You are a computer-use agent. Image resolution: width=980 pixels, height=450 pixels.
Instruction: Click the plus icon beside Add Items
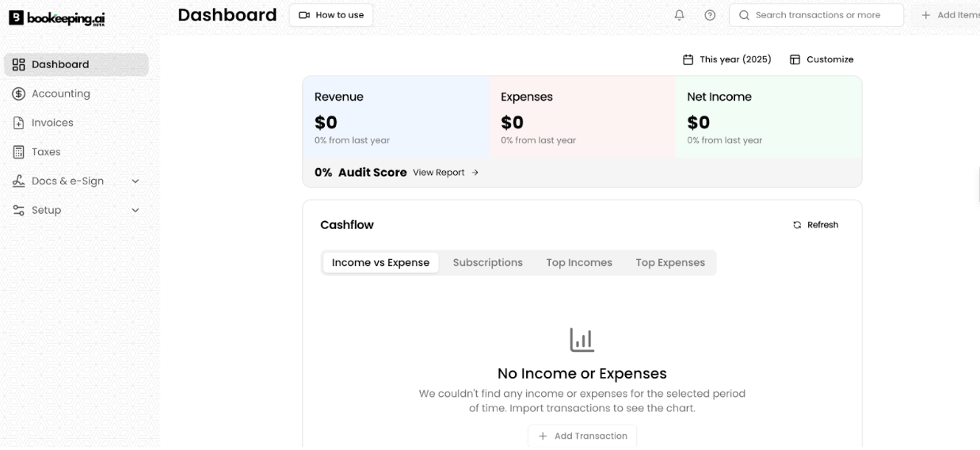tap(925, 15)
